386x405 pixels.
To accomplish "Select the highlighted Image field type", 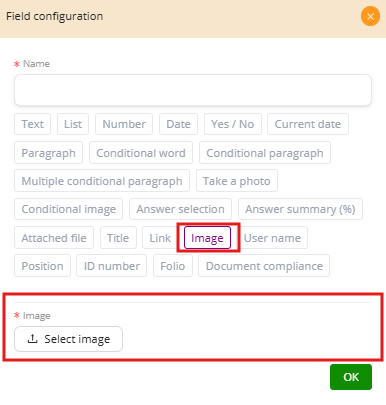I will (207, 238).
